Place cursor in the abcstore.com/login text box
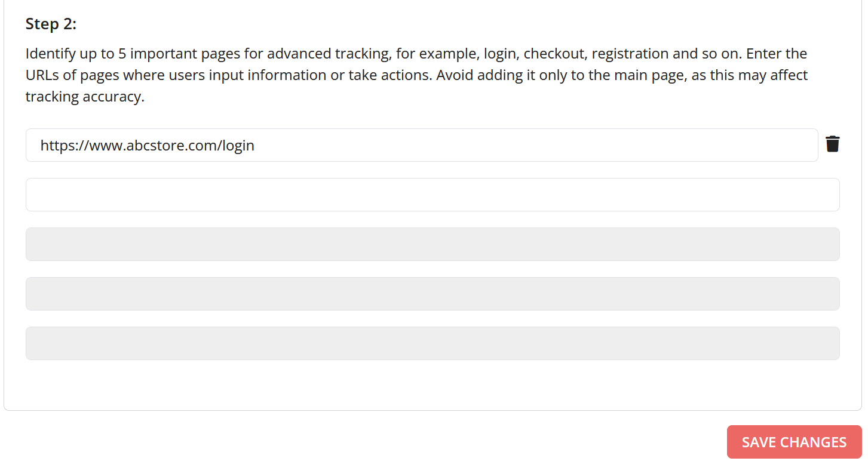The width and height of the screenshot is (868, 461). click(421, 145)
